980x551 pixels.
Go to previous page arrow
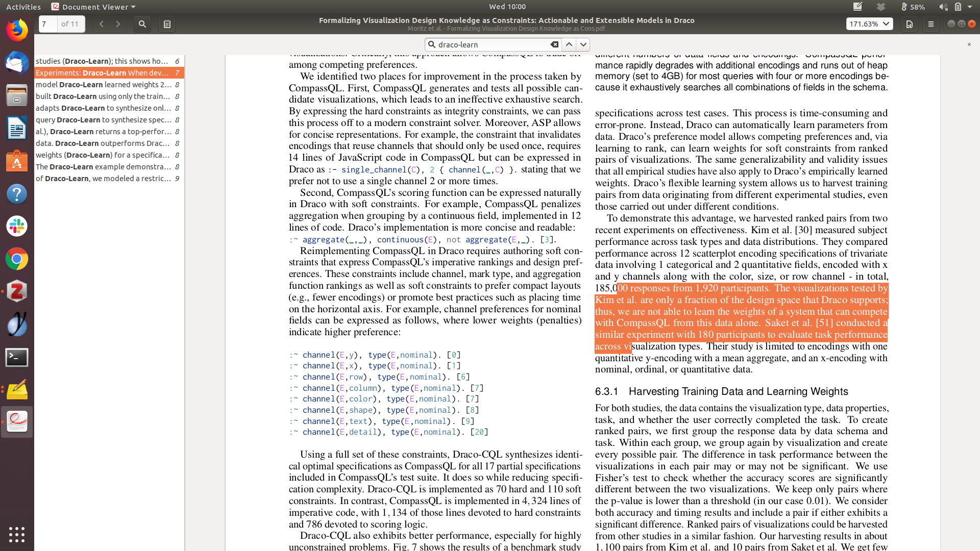pos(102,24)
